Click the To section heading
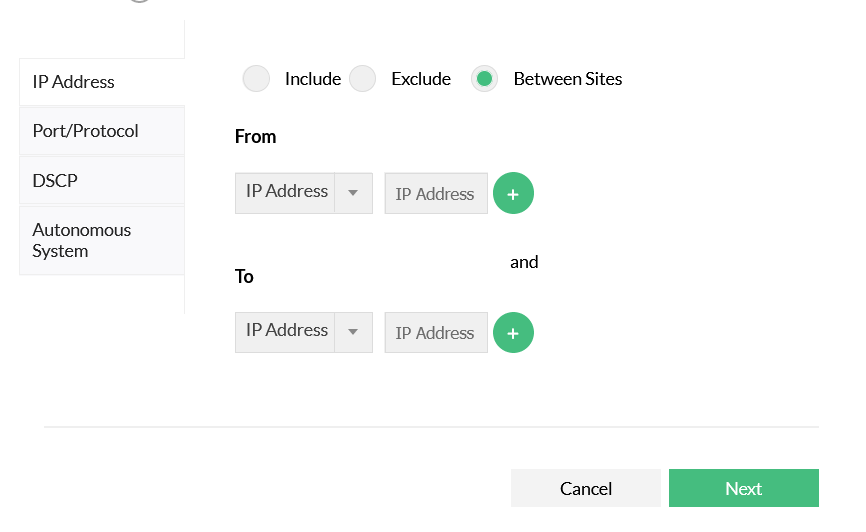 (244, 277)
